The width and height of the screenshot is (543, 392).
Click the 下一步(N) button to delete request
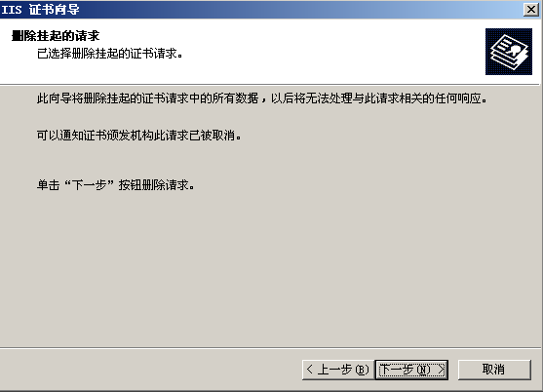click(x=411, y=370)
